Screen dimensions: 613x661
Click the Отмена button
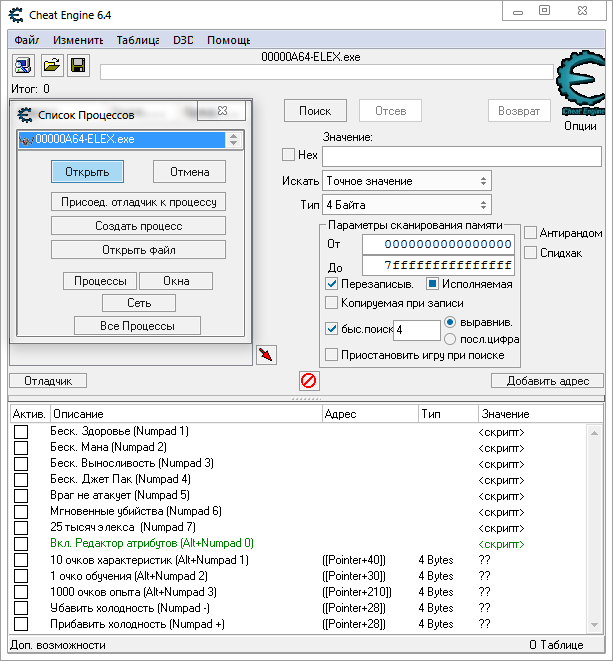click(189, 172)
